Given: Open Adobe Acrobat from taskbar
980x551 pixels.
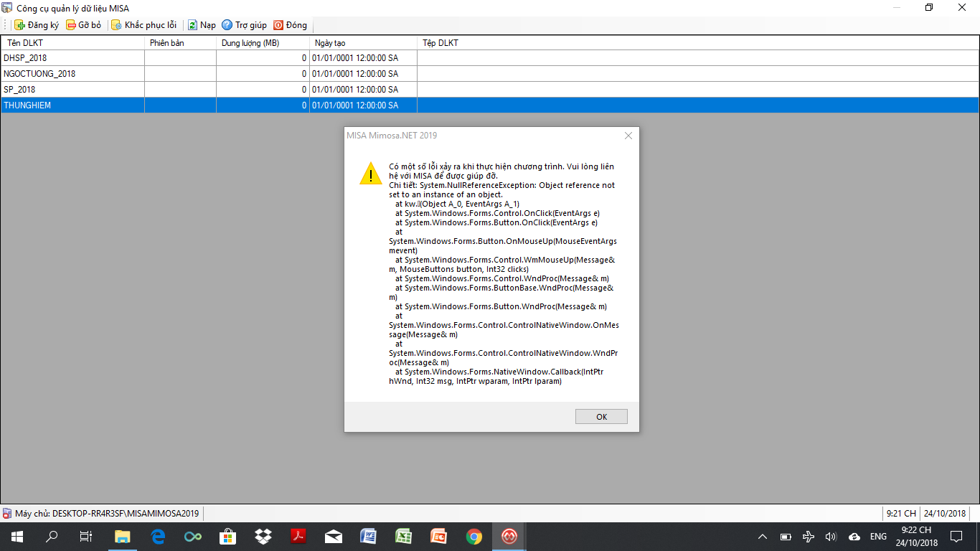Looking at the screenshot, I should [298, 537].
